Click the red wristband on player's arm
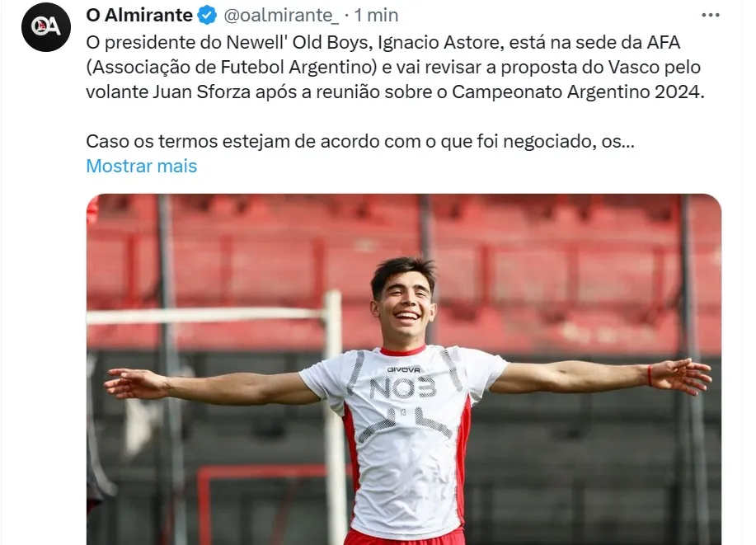This screenshot has width=756, height=545. 650,375
